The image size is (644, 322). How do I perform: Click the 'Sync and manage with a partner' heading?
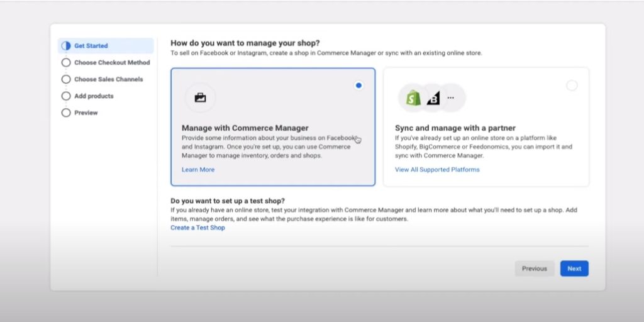[455, 128]
